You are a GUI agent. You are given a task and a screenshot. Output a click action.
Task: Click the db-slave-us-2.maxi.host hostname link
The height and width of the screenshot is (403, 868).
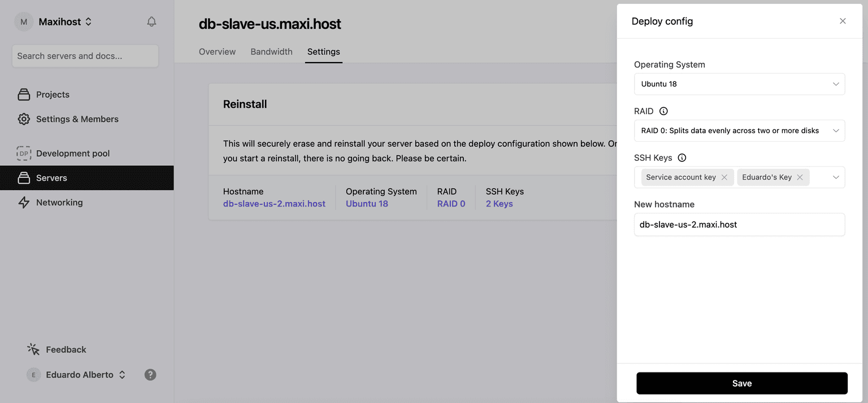(x=274, y=204)
